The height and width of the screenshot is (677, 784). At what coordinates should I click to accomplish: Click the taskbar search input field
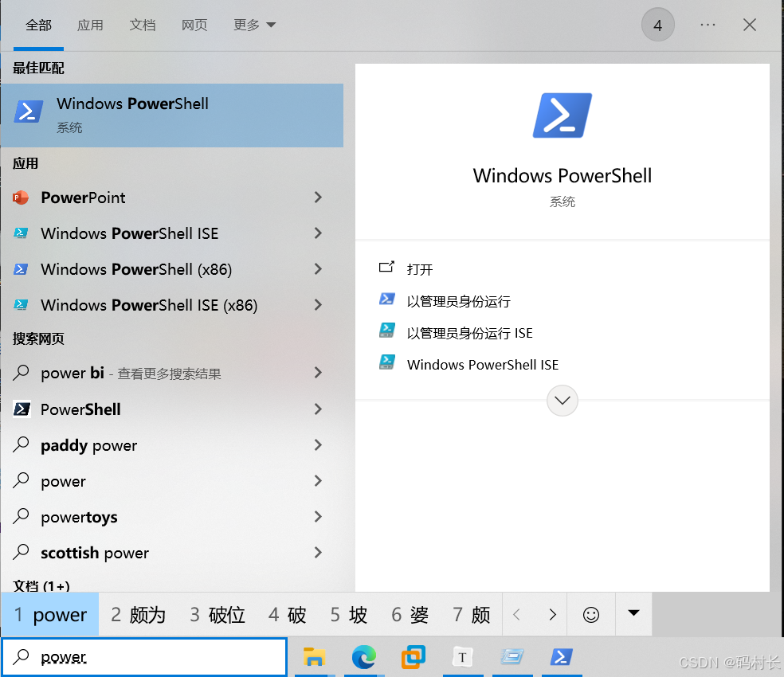click(x=145, y=656)
